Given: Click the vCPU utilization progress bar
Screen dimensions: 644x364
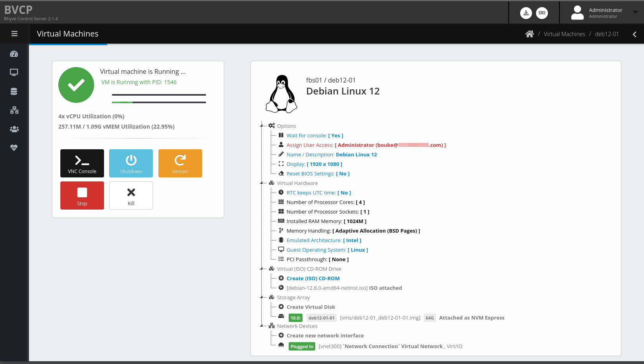Looking at the screenshot, I should 159,95.
